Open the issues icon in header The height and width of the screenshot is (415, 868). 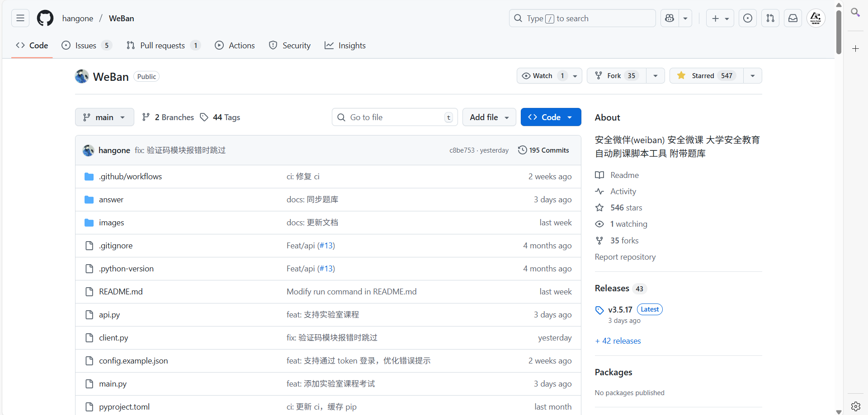coord(748,19)
